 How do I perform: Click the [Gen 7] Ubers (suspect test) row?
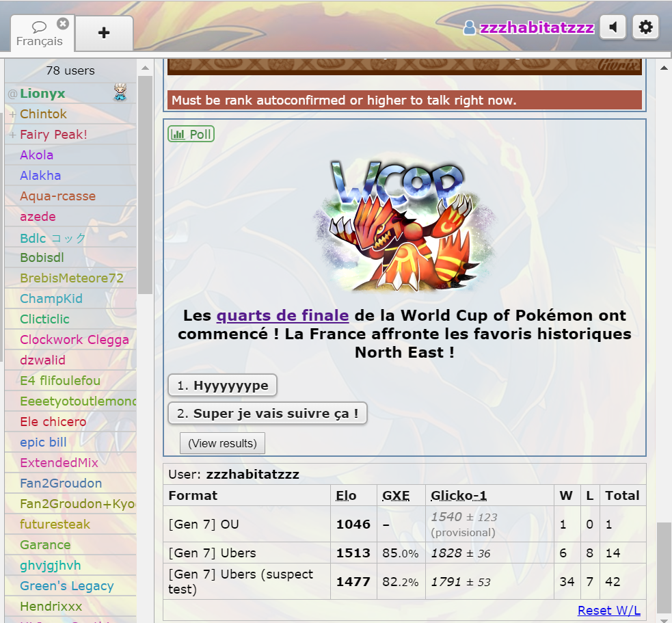point(404,581)
